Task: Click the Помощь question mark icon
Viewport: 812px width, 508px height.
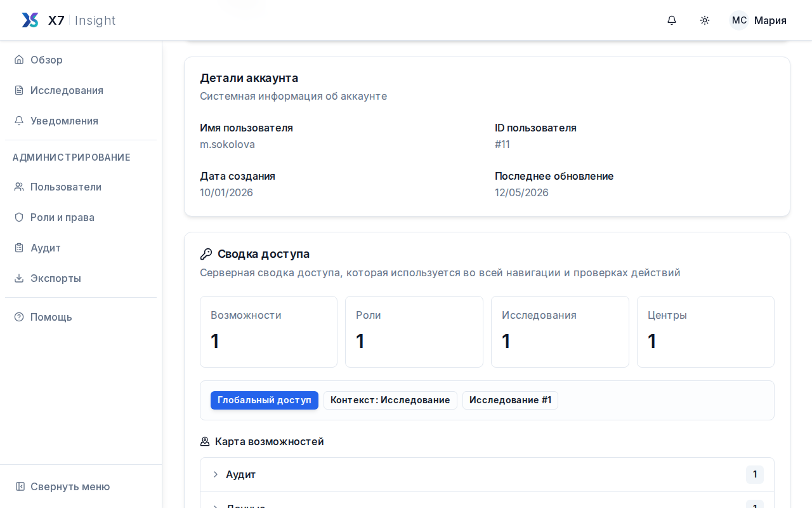Action: (x=19, y=317)
